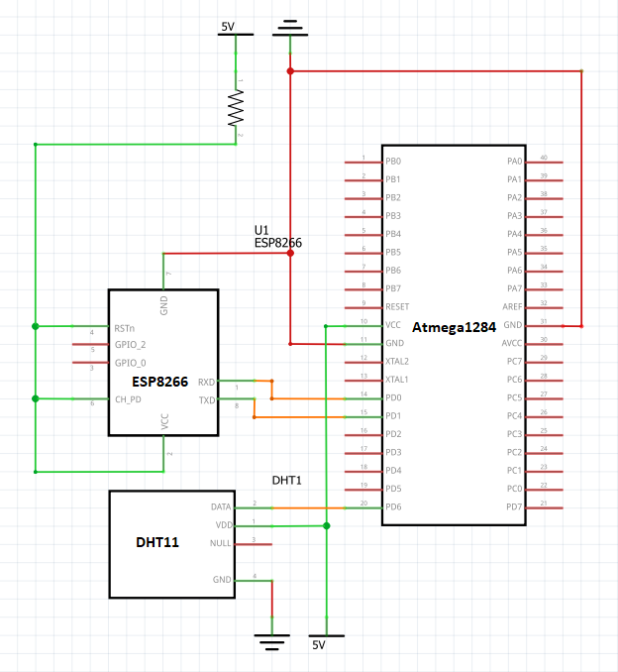The height and width of the screenshot is (672, 618).
Task: Select the PA0 pin label
Action: (515, 162)
